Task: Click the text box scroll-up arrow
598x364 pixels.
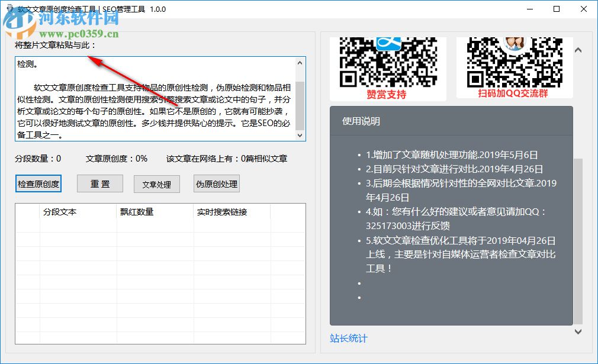Action: (x=300, y=63)
